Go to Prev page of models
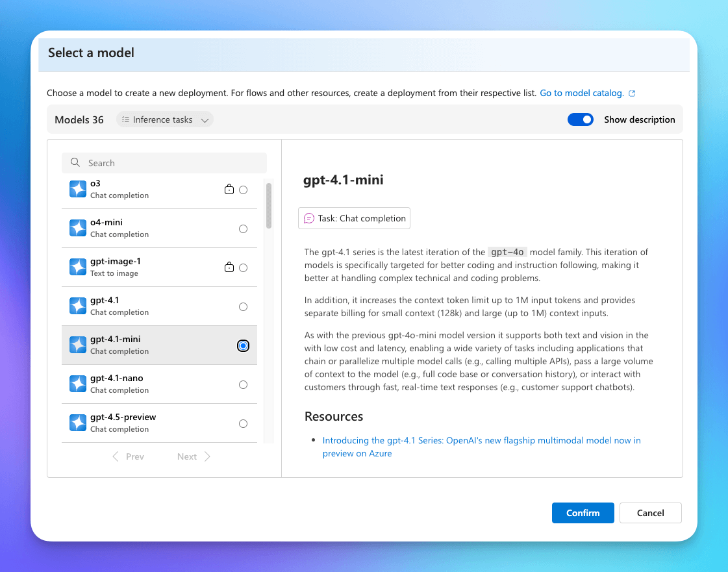Screen dimensions: 728x572 coord(128,456)
